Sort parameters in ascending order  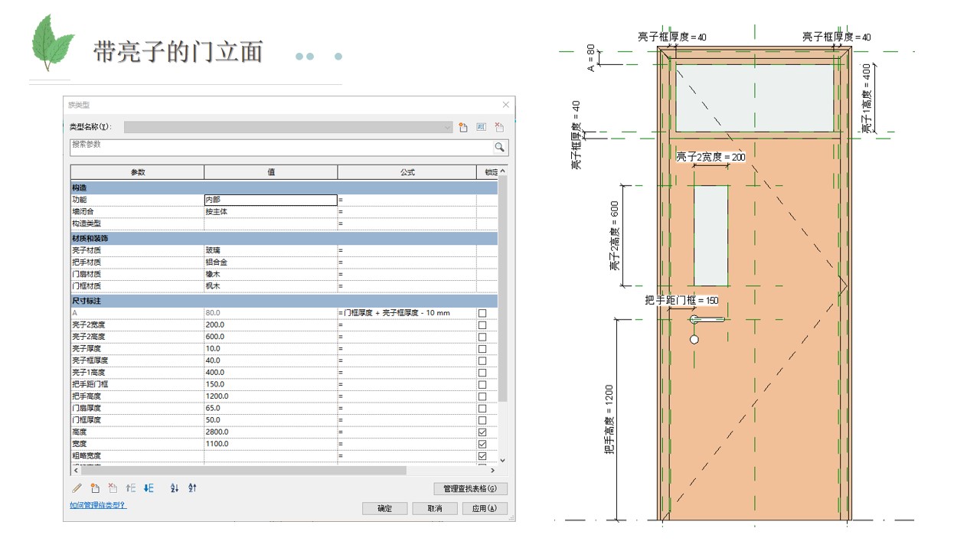pos(175,488)
